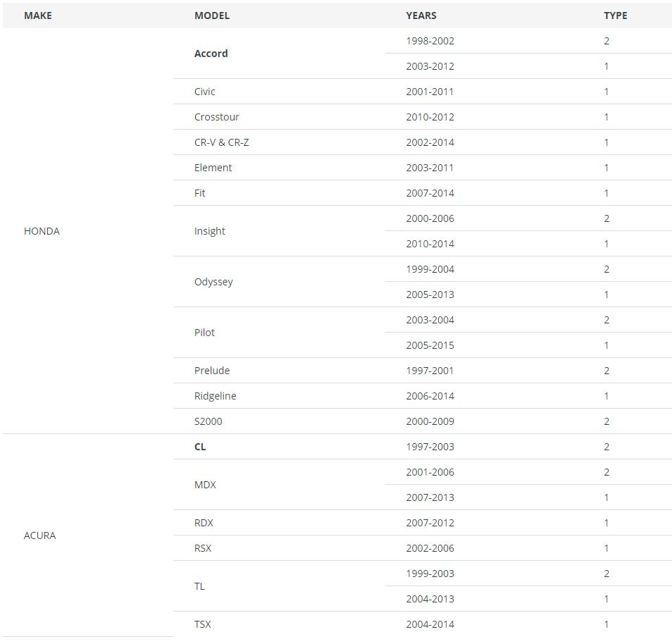Click the 1998-2002 Accord years cell
Screen dimensions: 672x644
pos(430,41)
